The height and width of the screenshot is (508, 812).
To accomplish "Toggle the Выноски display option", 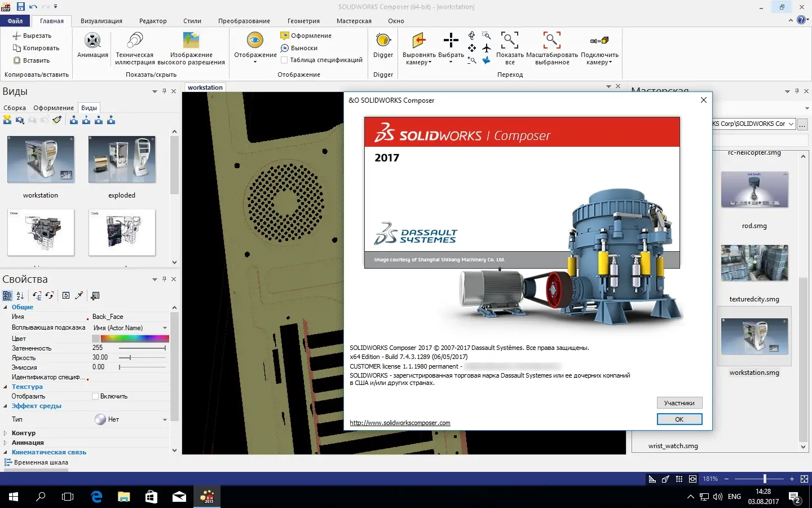I will (299, 48).
